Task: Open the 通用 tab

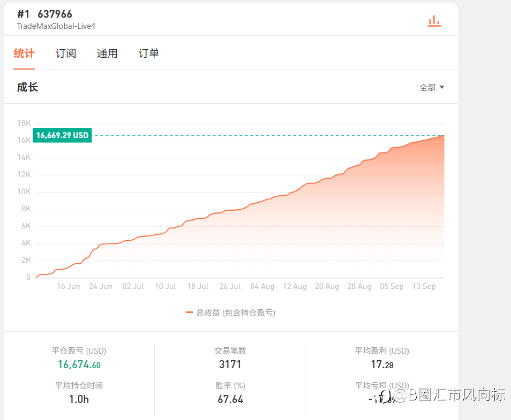Action: [x=107, y=54]
